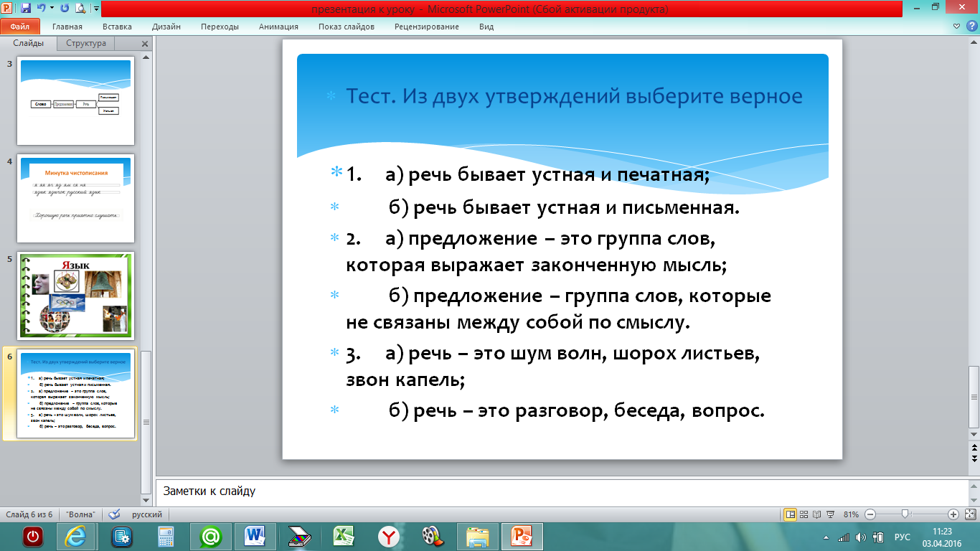Image resolution: width=980 pixels, height=551 pixels.
Task: Open the Undo history dropdown arrow
Action: pos(52,9)
